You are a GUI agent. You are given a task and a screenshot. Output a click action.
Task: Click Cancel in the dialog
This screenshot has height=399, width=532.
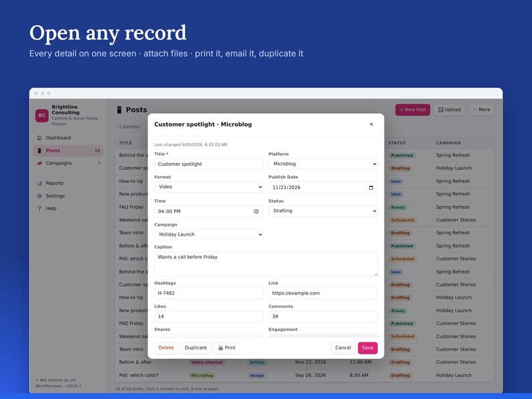pyautogui.click(x=343, y=348)
